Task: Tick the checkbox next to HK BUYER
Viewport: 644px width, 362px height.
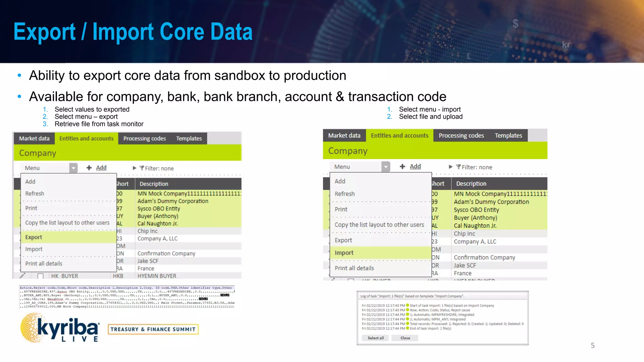Action: [40, 276]
